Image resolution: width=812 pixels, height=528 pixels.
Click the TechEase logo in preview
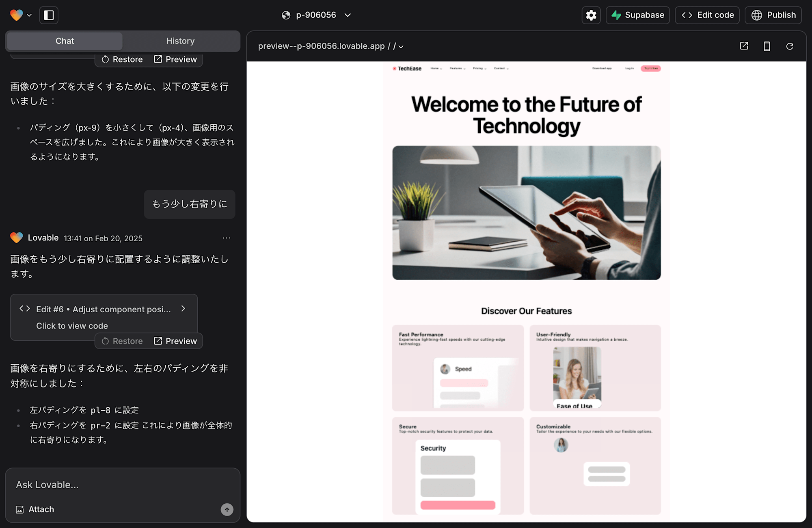point(407,69)
